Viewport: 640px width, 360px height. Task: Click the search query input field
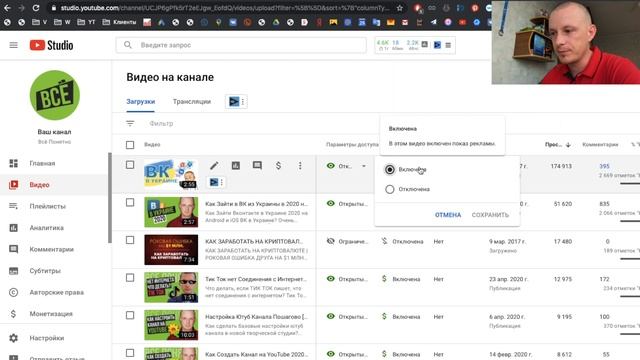(241, 45)
